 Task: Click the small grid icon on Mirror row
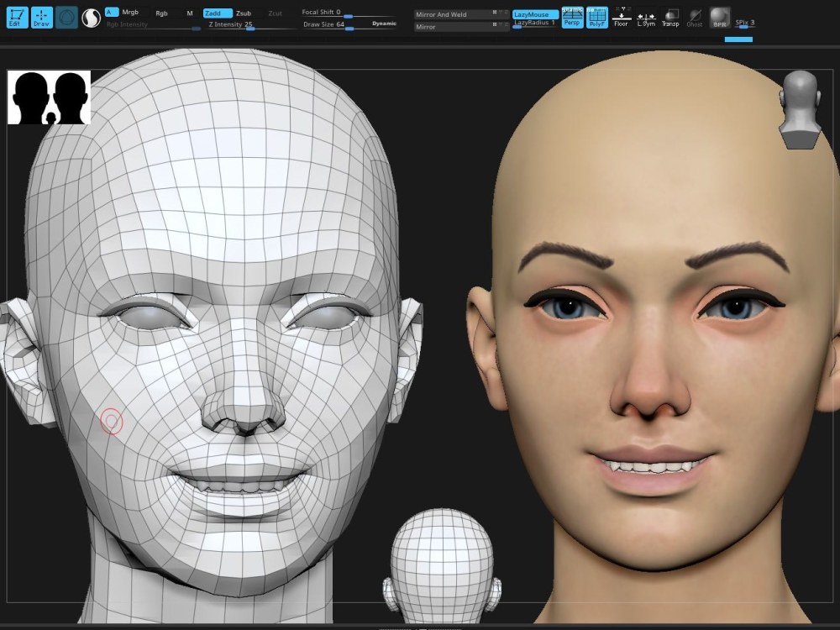point(495,24)
